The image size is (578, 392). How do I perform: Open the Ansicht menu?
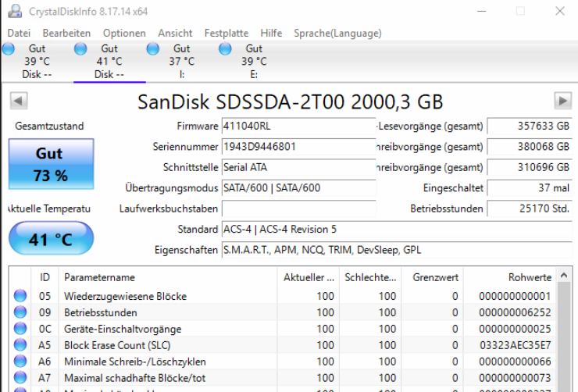tap(175, 33)
